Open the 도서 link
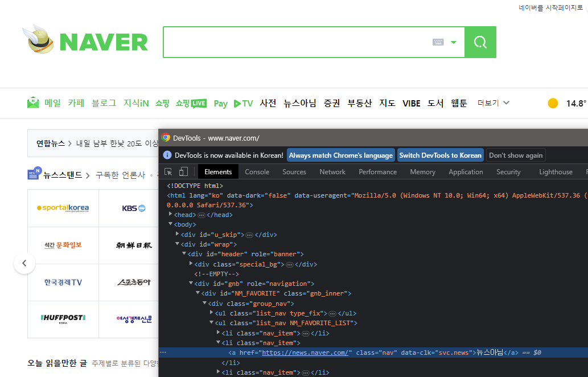 pos(435,103)
